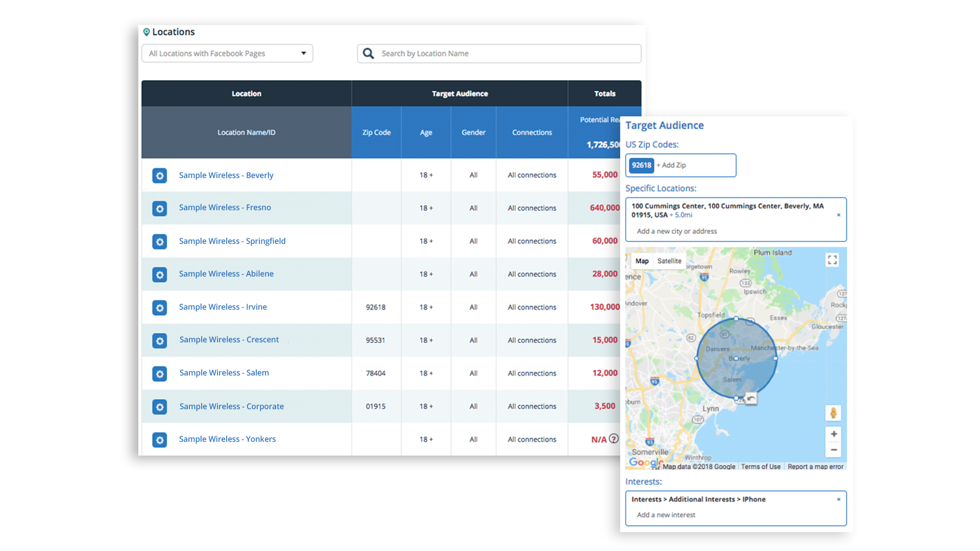
Task: Grab the top handle of the map radius circle
Action: 736,318
